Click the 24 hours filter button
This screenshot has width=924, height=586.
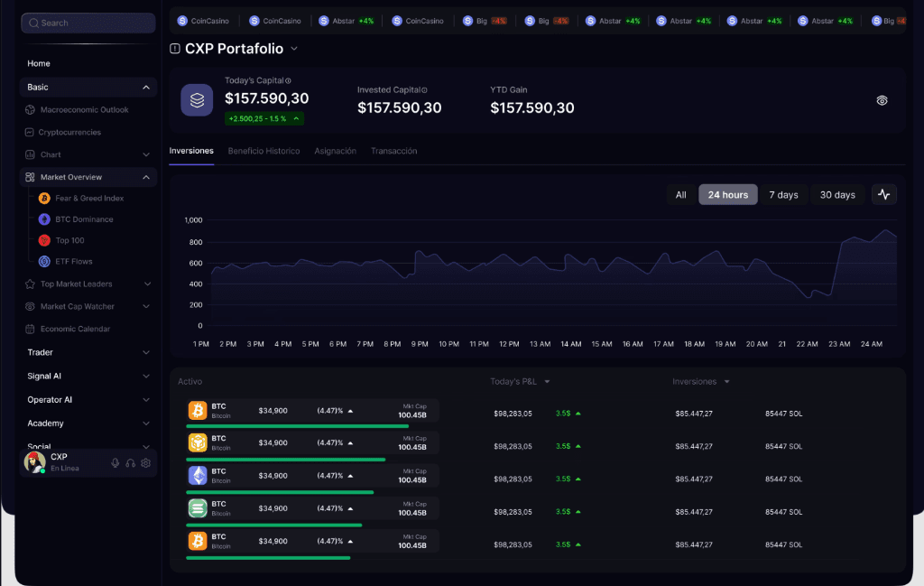click(x=727, y=194)
